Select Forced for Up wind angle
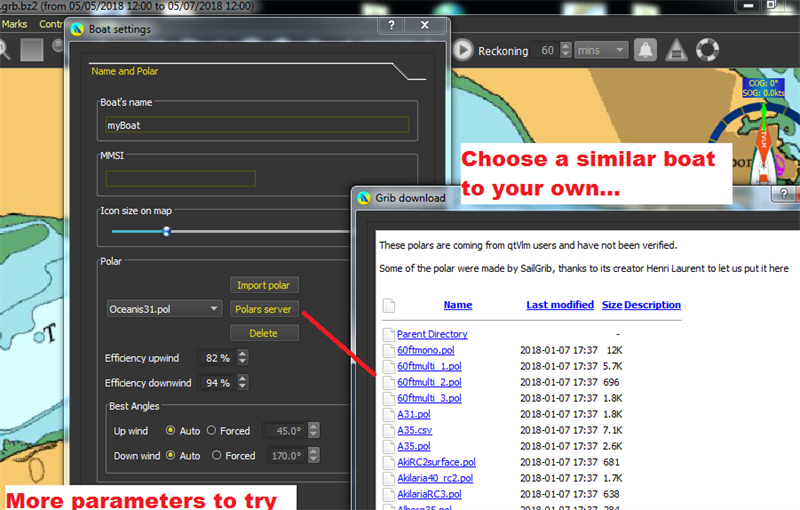 211,431
